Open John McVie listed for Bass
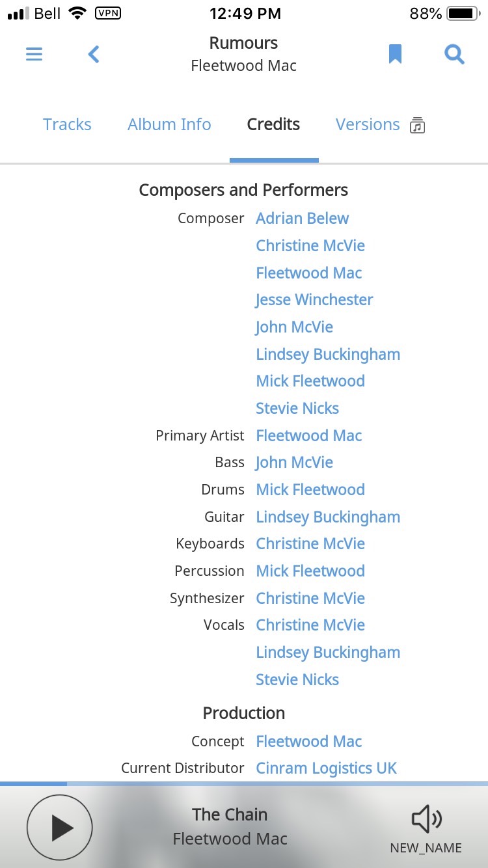Screen dimensions: 488x868 point(294,463)
